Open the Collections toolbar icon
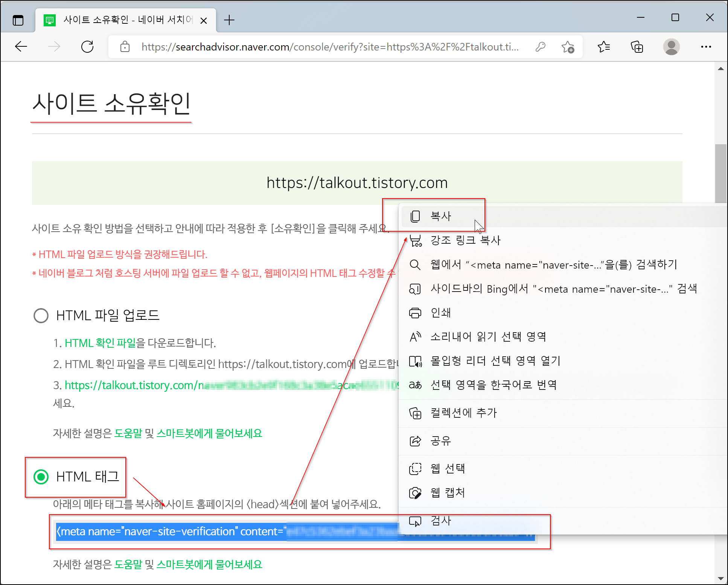 click(x=637, y=47)
